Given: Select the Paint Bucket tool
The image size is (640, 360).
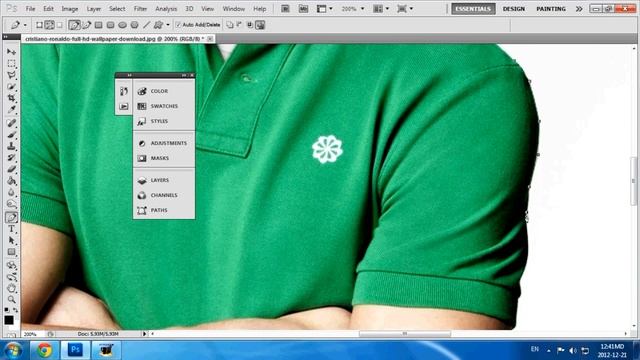Looking at the screenshot, I should coord(11,180).
